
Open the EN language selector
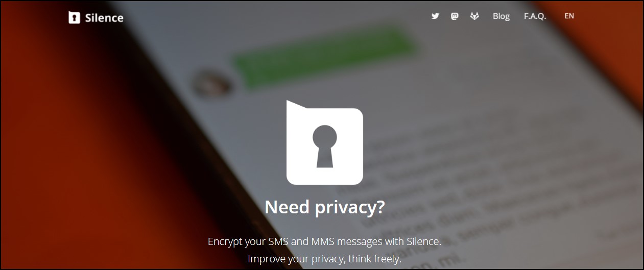(x=569, y=16)
